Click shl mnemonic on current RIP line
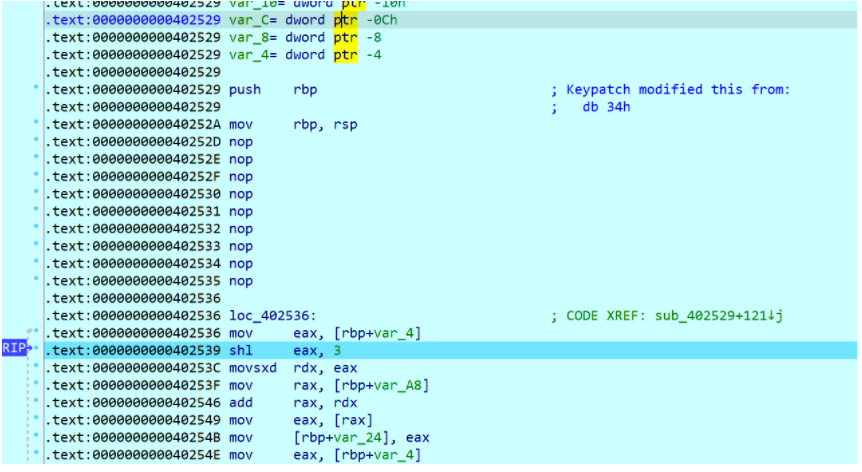 pyautogui.click(x=240, y=351)
